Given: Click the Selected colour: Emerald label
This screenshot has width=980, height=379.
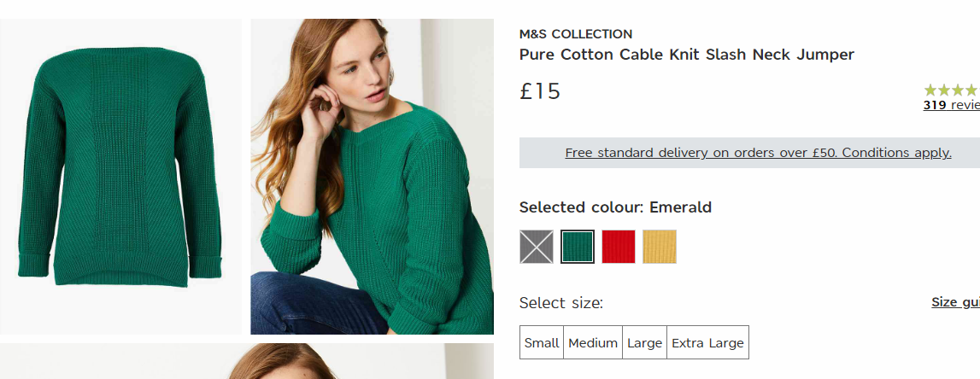Looking at the screenshot, I should pyautogui.click(x=616, y=207).
